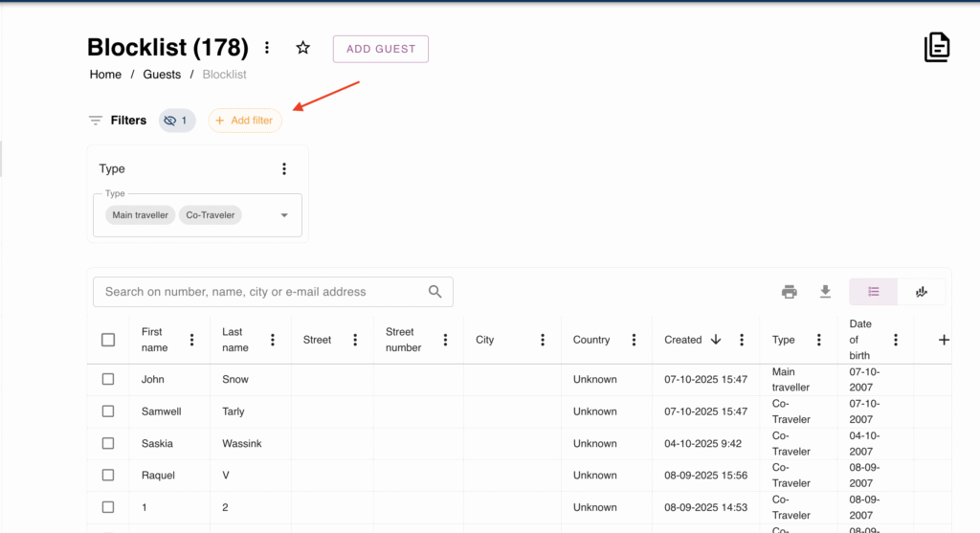The width and height of the screenshot is (980, 533).
Task: Select all rows with header checkbox
Action: pyautogui.click(x=108, y=340)
